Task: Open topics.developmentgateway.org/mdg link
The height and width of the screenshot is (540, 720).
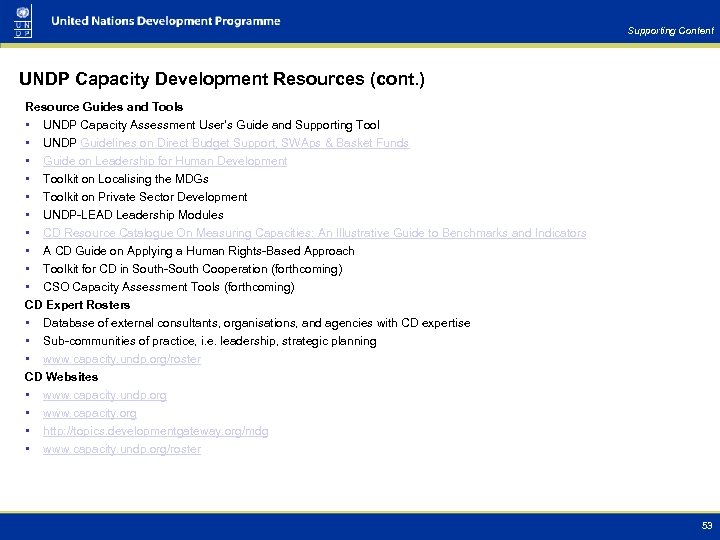Action: coord(156,431)
